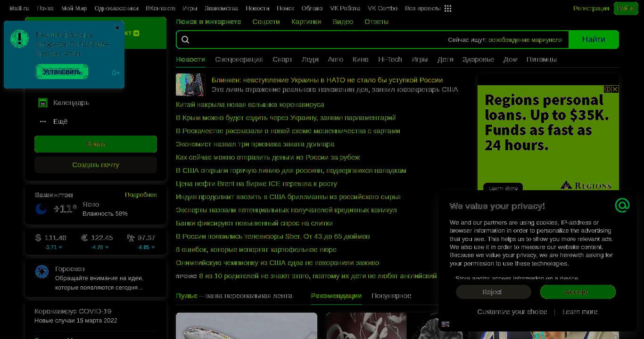Open headline about Sber televisions
Image resolution: width=644 pixels, height=339 pixels.
point(272,236)
